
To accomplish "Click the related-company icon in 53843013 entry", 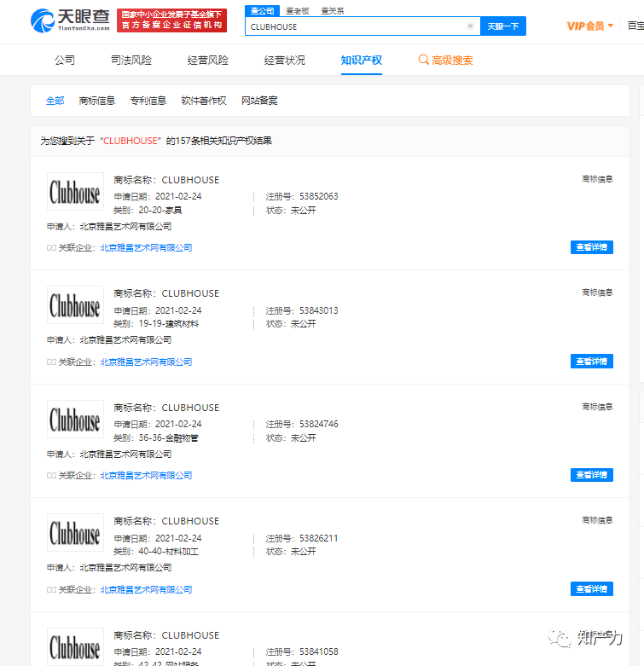I will (51, 362).
